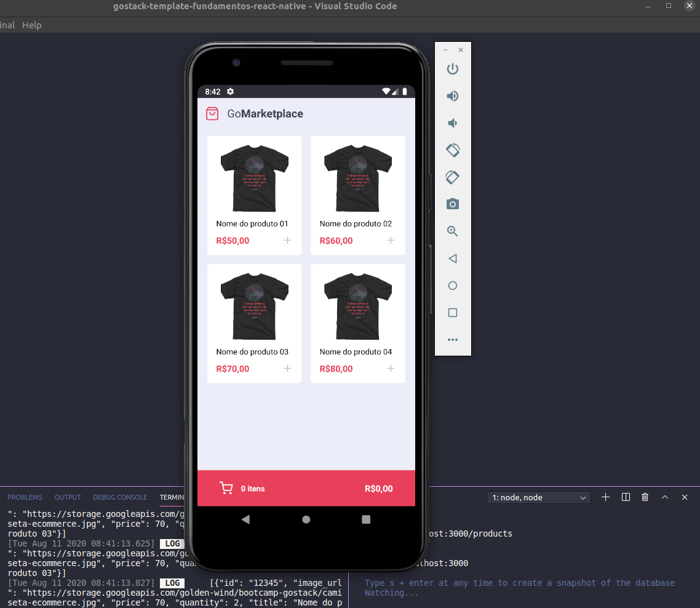Activate emulator zoom magnifier icon
700x608 pixels.
tap(452, 231)
